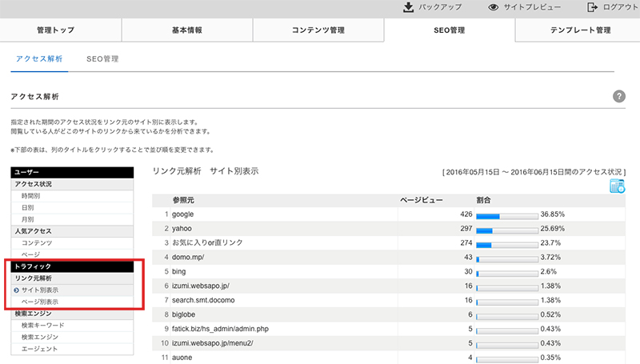Select ページ別表示 under リンク元解析
The height and width of the screenshot is (364, 640).
pos(40,301)
